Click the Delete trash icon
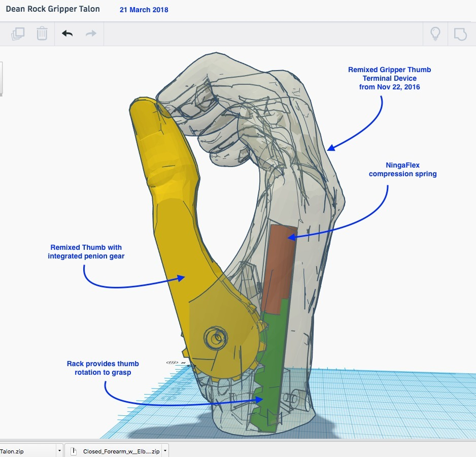This screenshot has width=476, height=457. (42, 33)
